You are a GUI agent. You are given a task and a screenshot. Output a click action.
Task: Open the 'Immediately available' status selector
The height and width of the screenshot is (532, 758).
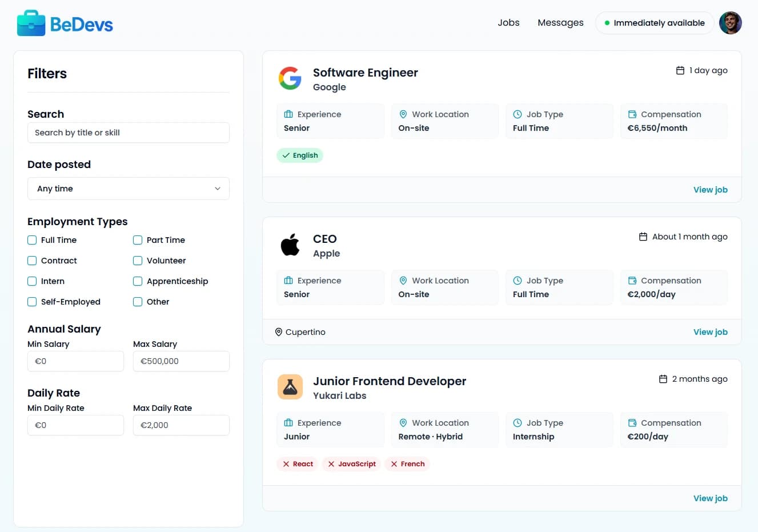tap(654, 23)
